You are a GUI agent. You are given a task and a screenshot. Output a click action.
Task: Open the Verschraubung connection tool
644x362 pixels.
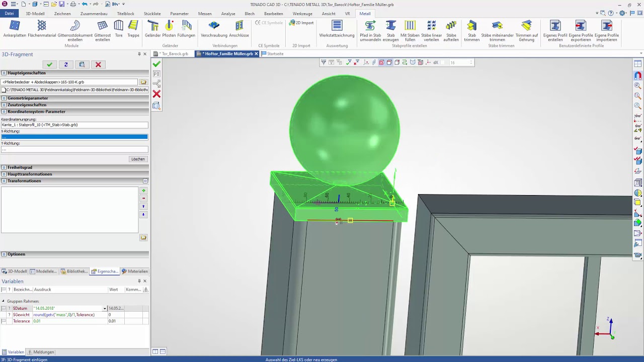pyautogui.click(x=214, y=29)
